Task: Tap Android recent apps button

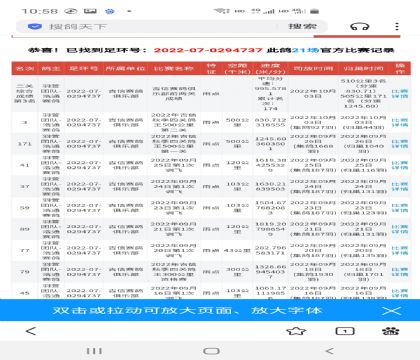Action: coord(94,351)
